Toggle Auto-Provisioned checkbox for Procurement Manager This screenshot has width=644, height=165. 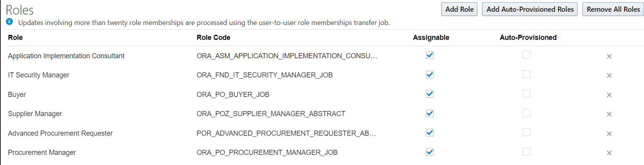coord(527,152)
